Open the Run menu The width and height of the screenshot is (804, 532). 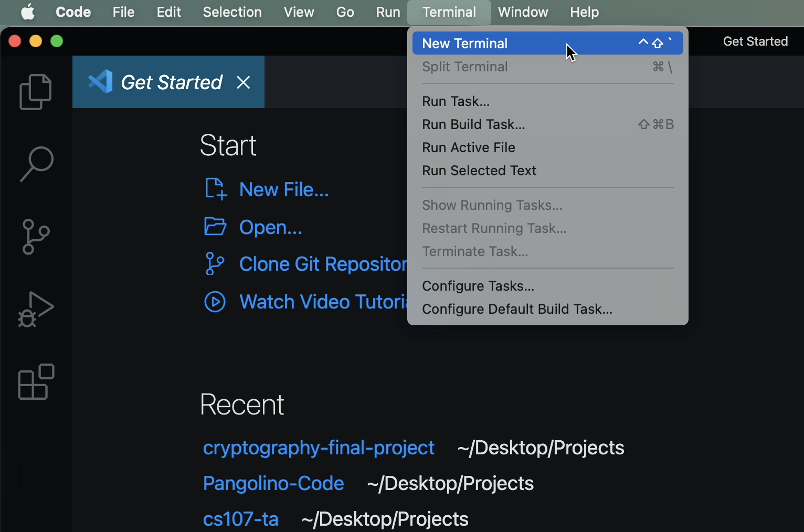pyautogui.click(x=388, y=12)
